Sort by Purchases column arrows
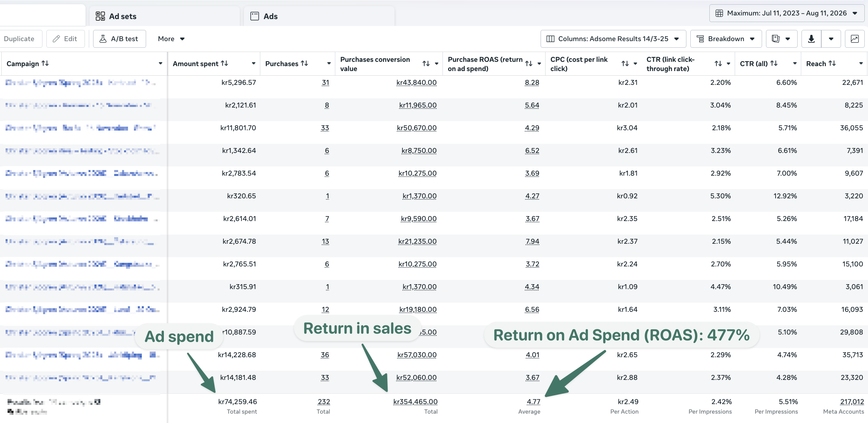Viewport: 868px width, 423px height. [304, 63]
